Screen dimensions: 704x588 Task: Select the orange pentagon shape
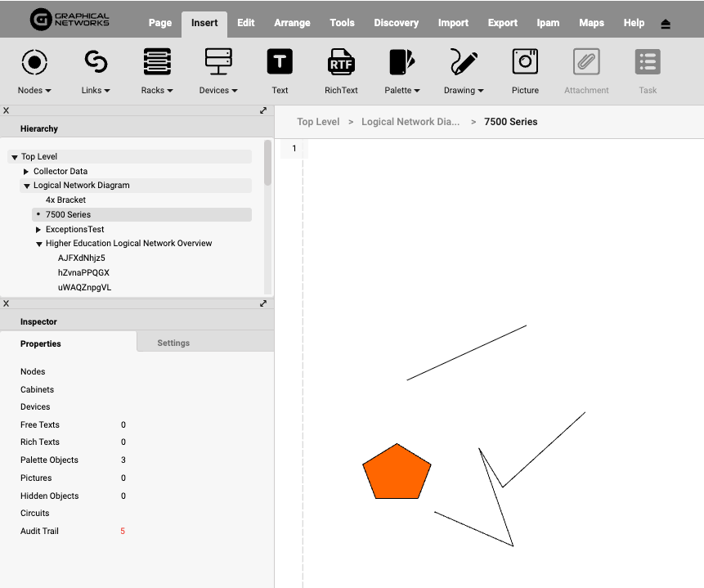(x=397, y=474)
